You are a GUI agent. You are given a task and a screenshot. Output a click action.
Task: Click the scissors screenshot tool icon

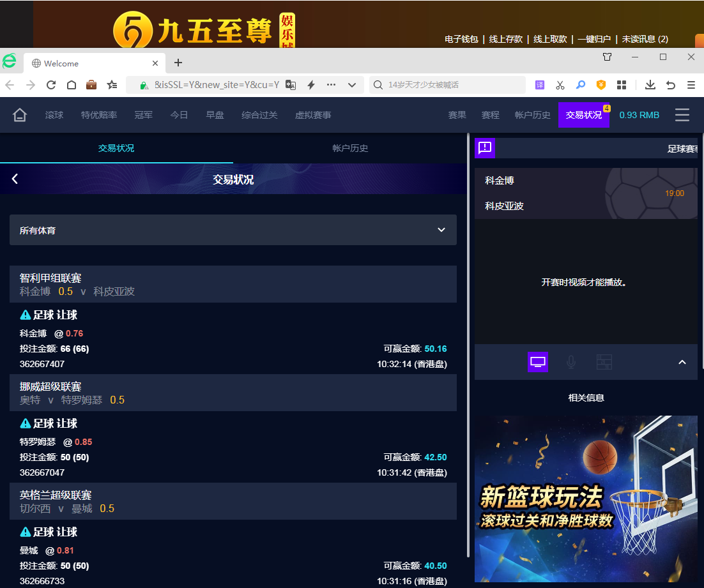tap(560, 85)
